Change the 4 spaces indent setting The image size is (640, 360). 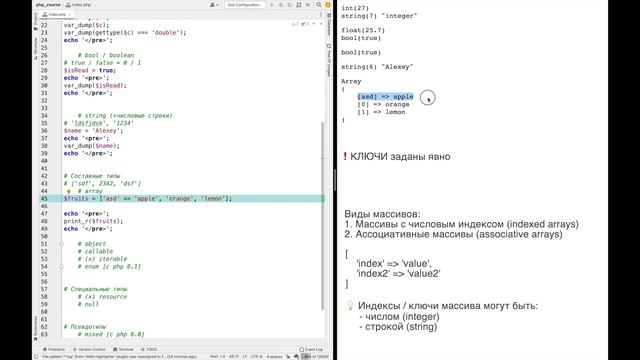click(x=274, y=357)
